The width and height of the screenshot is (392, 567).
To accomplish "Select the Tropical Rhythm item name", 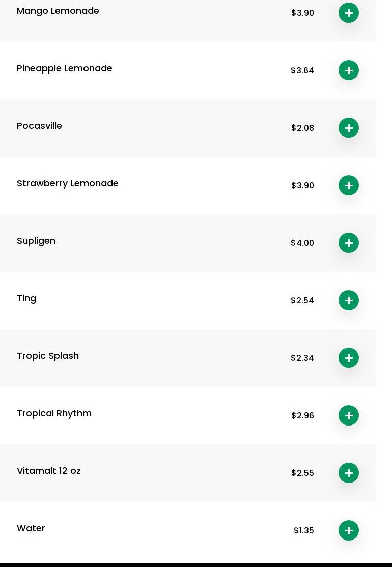I will pyautogui.click(x=54, y=413).
